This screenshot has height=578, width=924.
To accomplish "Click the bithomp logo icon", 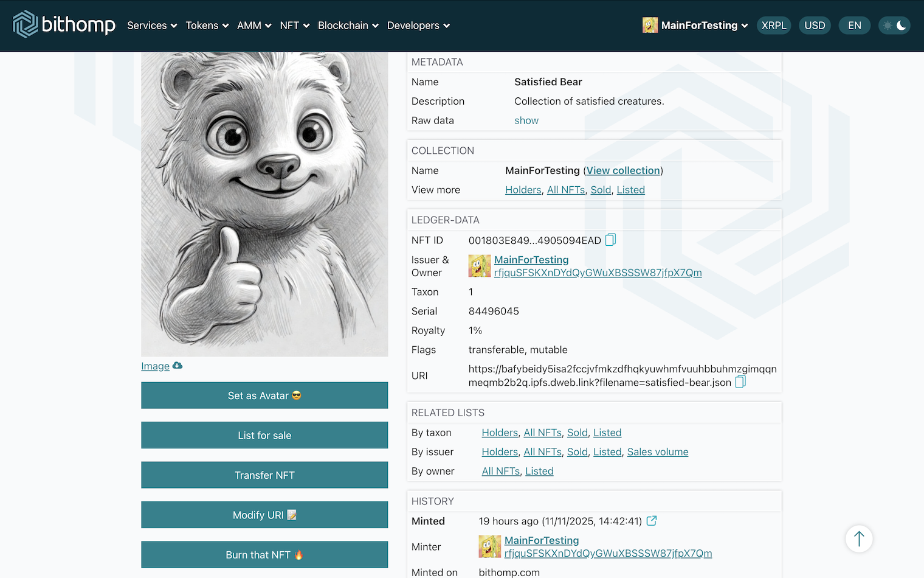I will [26, 24].
